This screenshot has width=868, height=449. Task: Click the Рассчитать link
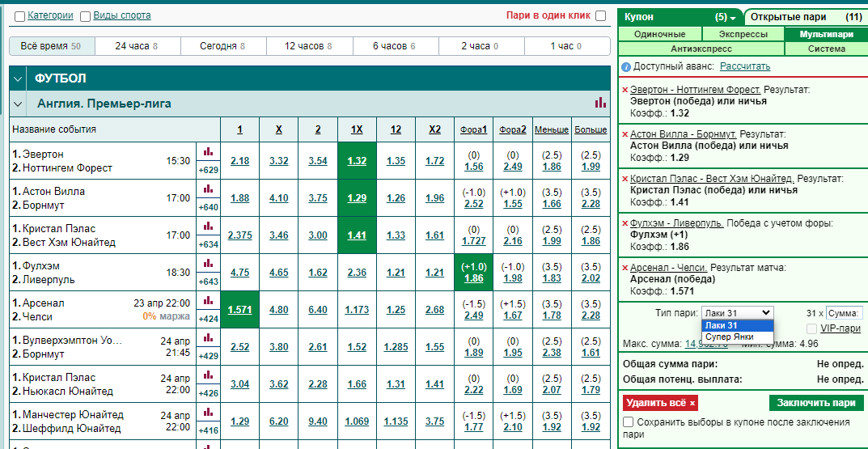click(x=744, y=67)
